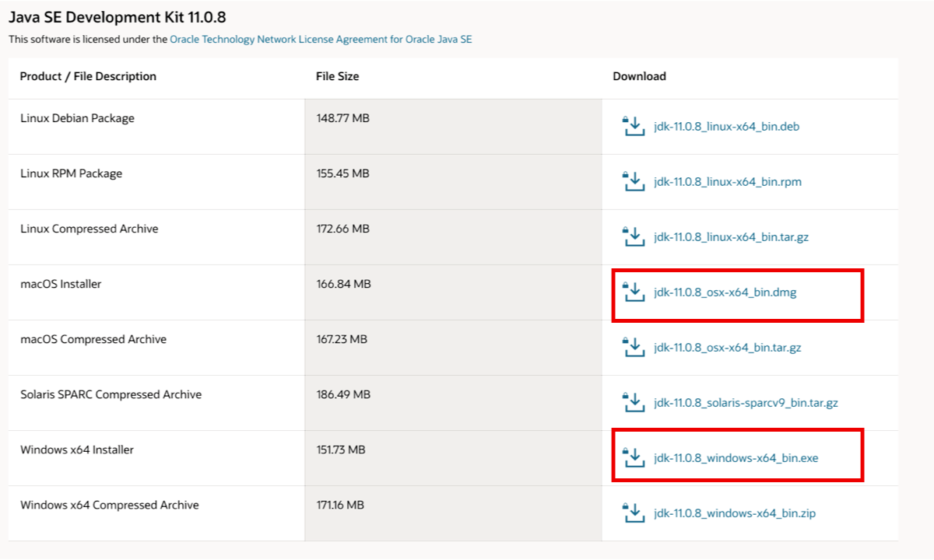Image resolution: width=934 pixels, height=560 pixels.
Task: Click the Linux Debian Package row label
Action: pyautogui.click(x=77, y=118)
